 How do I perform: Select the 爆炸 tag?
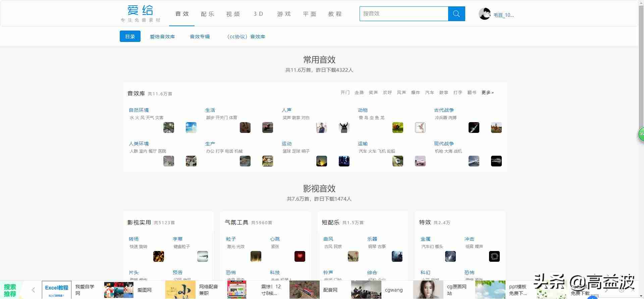click(416, 93)
